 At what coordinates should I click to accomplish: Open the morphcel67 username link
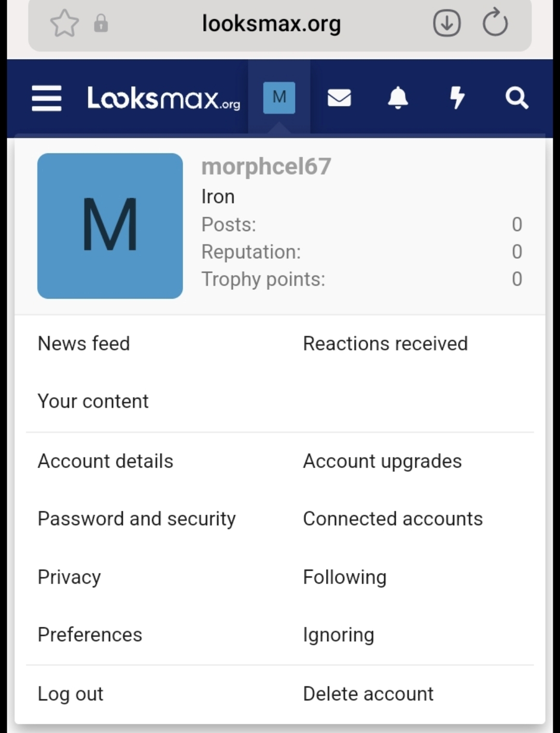point(266,166)
